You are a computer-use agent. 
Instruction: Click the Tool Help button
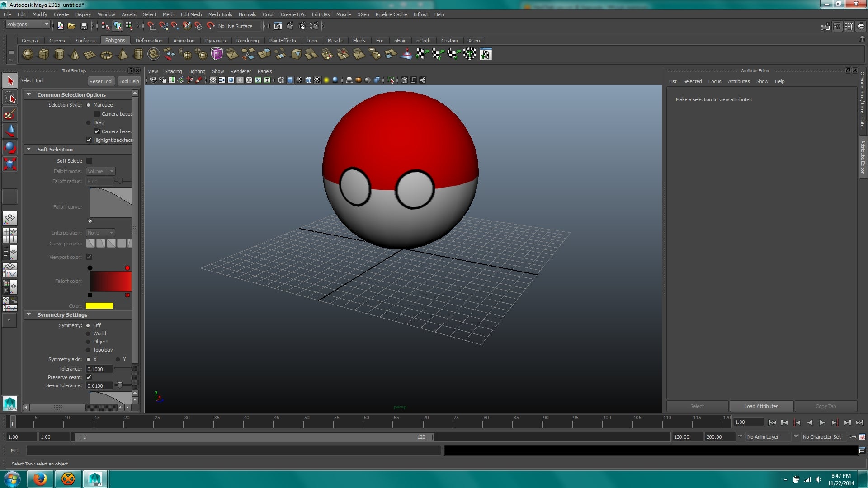point(129,81)
